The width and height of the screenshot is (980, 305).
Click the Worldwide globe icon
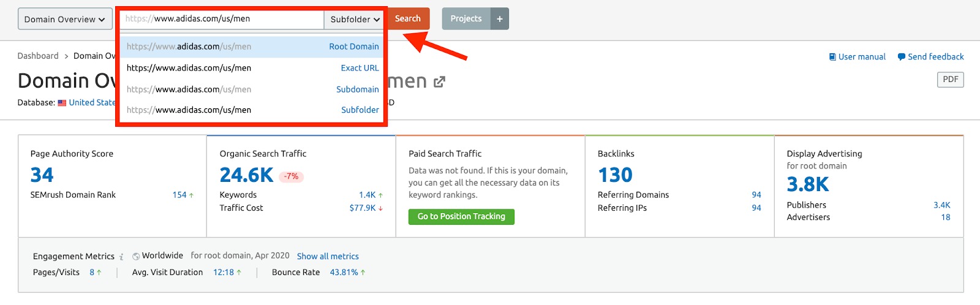coord(136,257)
